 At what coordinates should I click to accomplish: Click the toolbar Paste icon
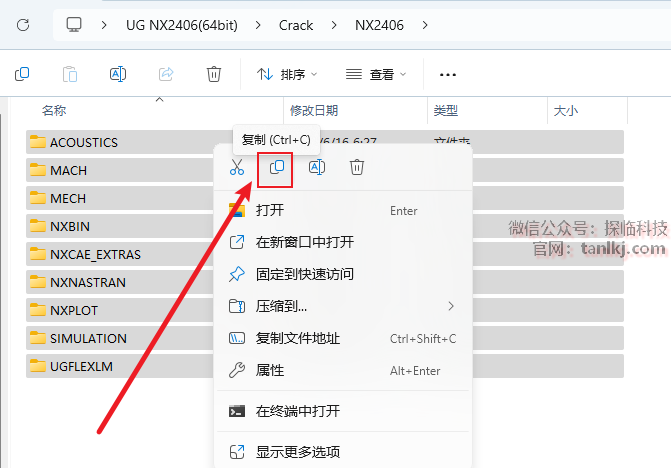pos(70,74)
